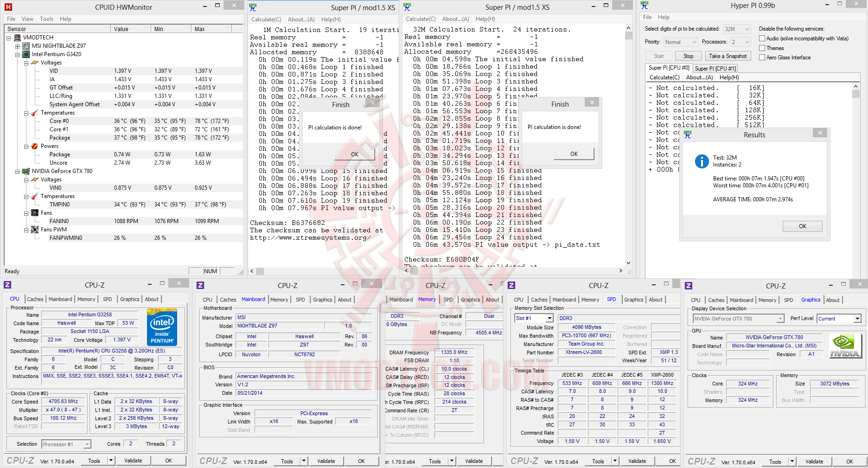Click the HWMonitor app icon in its title bar
This screenshot has width=868, height=468.
pyautogui.click(x=8, y=7)
